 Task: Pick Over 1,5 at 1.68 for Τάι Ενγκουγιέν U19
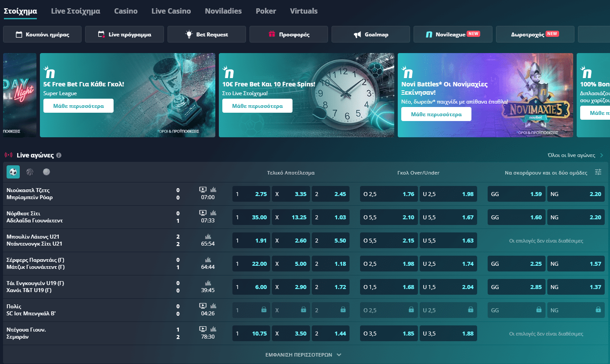[389, 287]
